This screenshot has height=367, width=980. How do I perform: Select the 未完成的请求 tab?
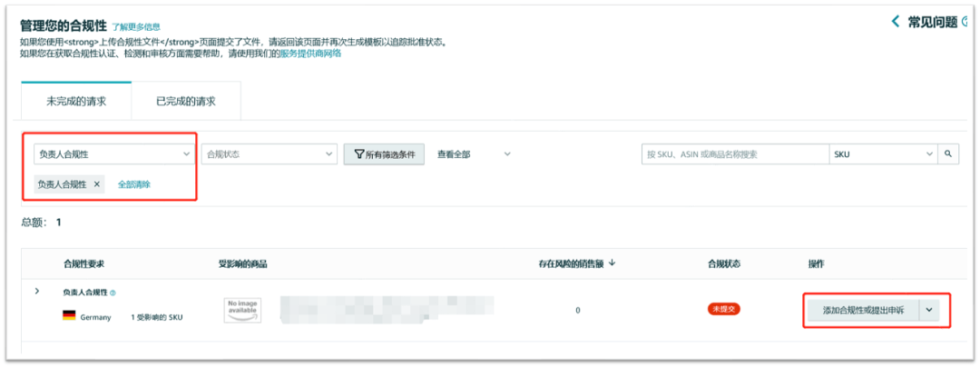[x=76, y=102]
